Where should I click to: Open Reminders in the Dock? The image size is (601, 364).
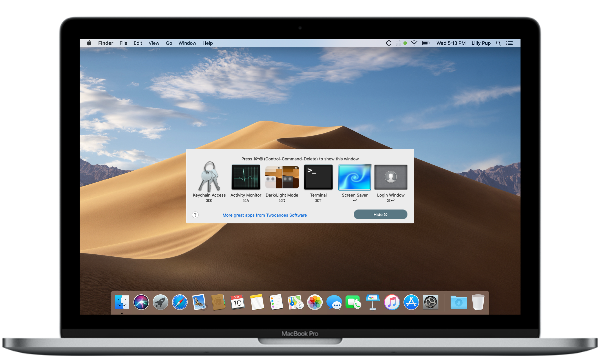click(x=276, y=302)
